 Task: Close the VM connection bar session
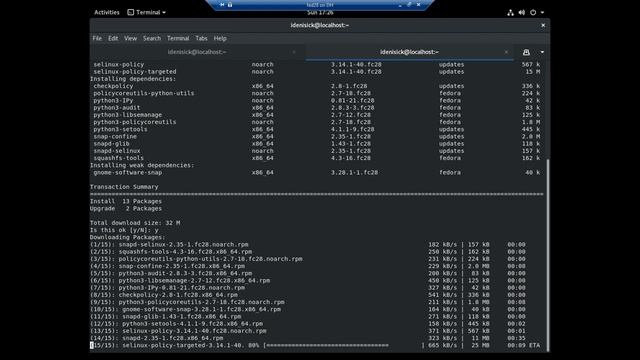[418, 4]
